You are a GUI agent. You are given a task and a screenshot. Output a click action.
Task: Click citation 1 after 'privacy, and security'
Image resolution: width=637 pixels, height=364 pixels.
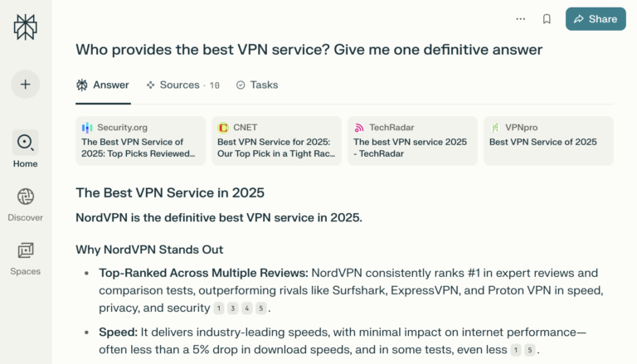tap(219, 308)
